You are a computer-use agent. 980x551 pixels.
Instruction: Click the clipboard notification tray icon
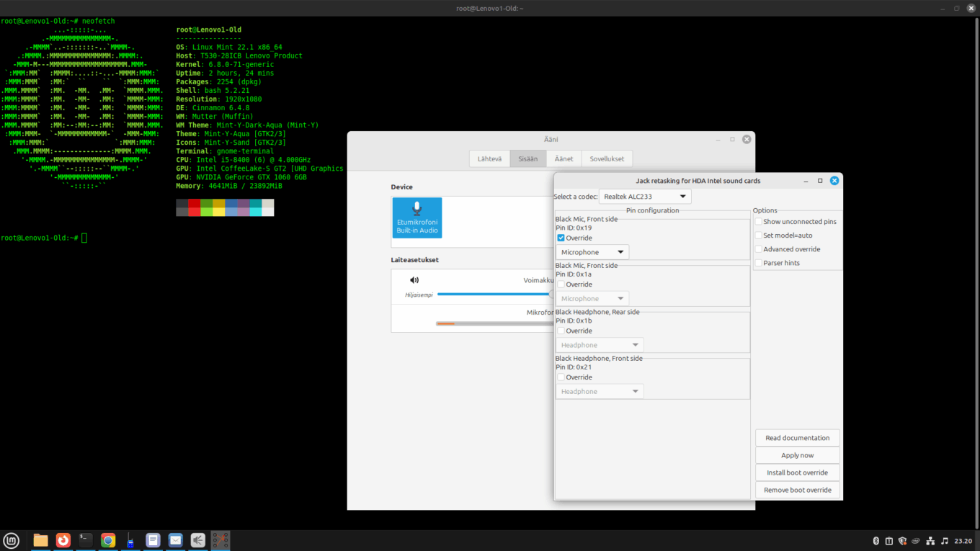click(889, 541)
